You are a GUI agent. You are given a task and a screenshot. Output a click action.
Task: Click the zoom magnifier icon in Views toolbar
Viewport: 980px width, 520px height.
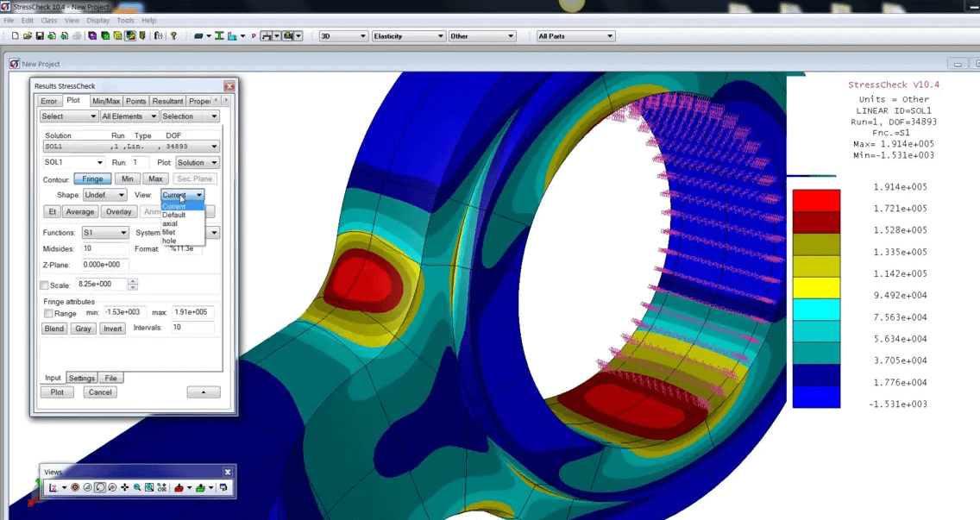[x=137, y=489]
